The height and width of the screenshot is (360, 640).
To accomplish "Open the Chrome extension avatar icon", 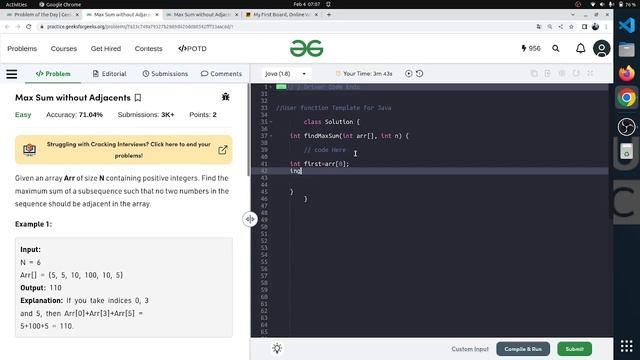I will pyautogui.click(x=596, y=27).
